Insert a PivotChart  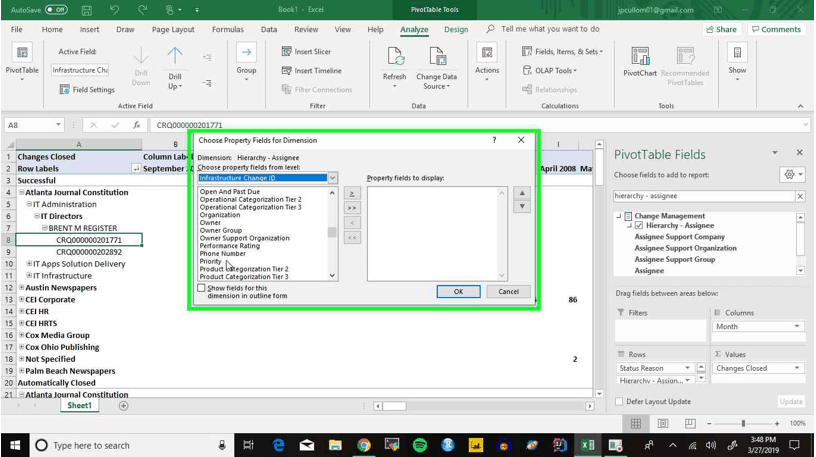click(640, 61)
